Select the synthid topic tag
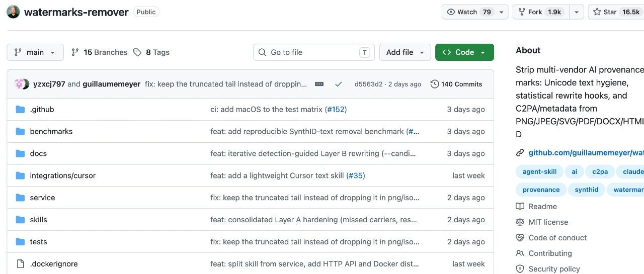Screen dimensions: 644x274 coord(587,190)
